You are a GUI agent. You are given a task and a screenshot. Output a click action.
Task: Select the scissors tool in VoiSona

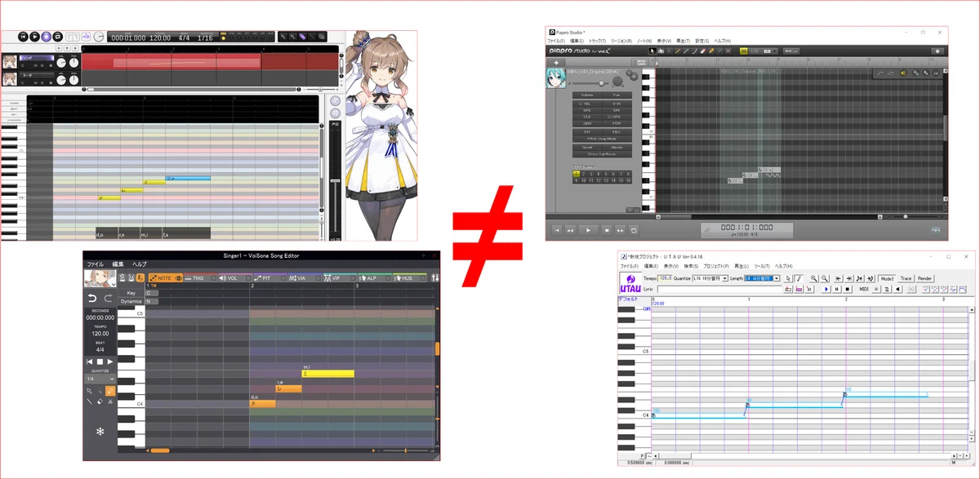[110, 401]
